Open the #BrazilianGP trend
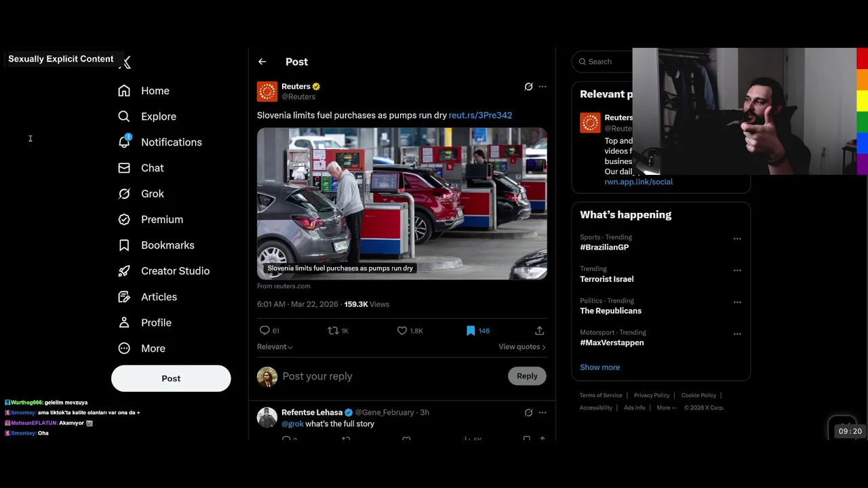The width and height of the screenshot is (868, 488). point(604,247)
